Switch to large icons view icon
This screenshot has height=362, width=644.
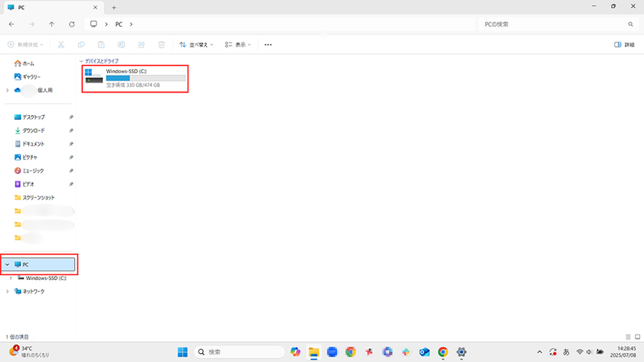coord(638,337)
